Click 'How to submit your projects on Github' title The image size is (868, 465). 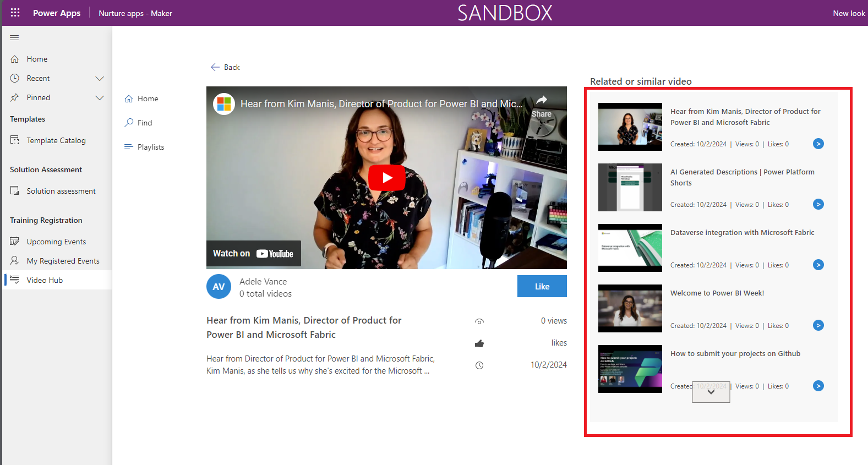click(x=735, y=354)
